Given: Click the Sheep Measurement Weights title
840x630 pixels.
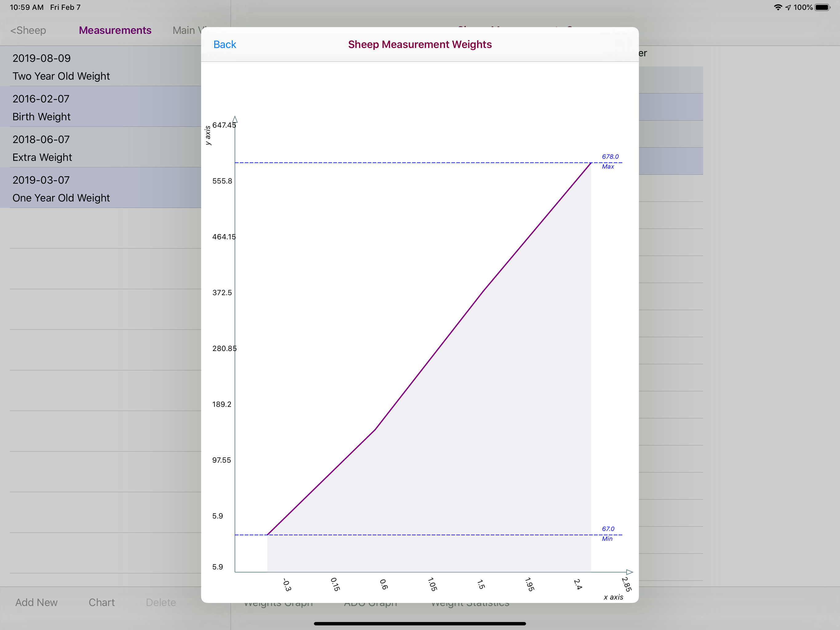Looking at the screenshot, I should [420, 45].
